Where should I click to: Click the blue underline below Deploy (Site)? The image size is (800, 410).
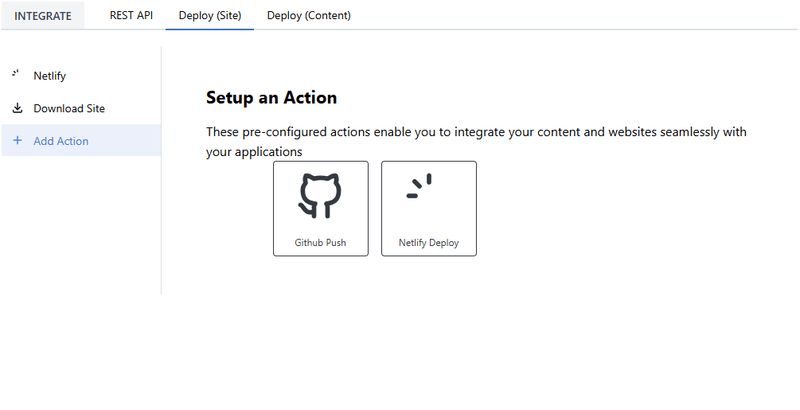[209, 29]
